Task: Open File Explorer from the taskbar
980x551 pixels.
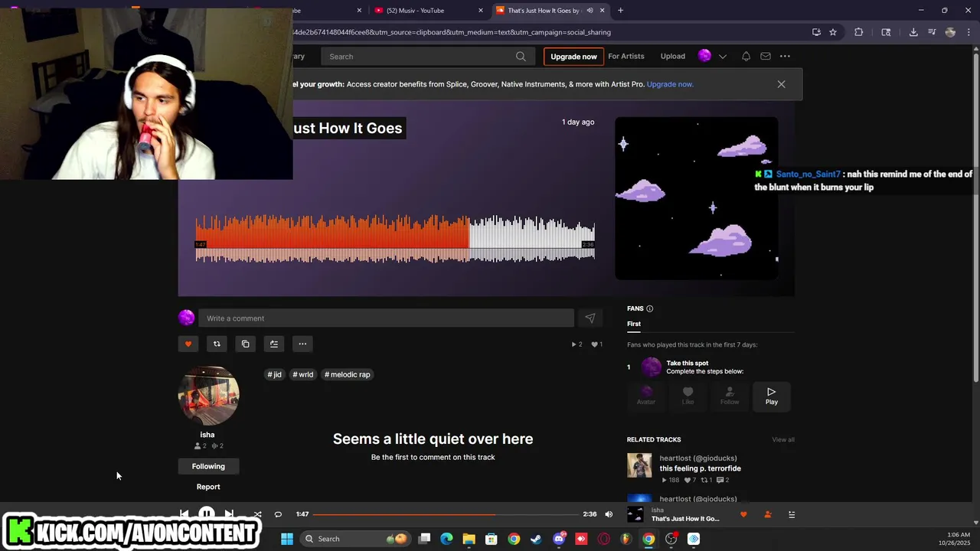Action: tap(469, 539)
